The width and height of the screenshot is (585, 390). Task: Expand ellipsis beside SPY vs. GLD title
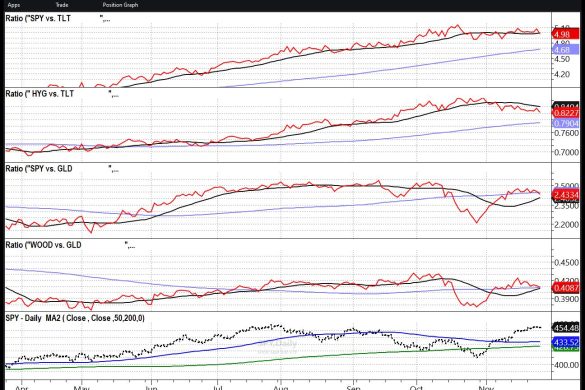(x=114, y=169)
